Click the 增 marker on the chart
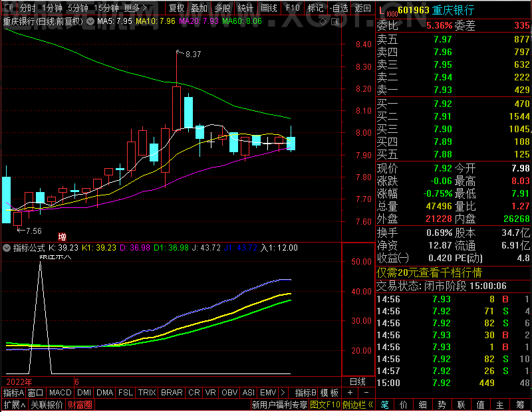532x412 pixels. pos(62,237)
